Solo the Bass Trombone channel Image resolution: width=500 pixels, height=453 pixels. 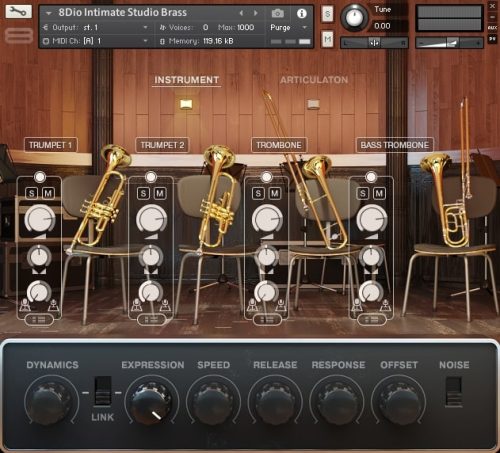tap(363, 193)
